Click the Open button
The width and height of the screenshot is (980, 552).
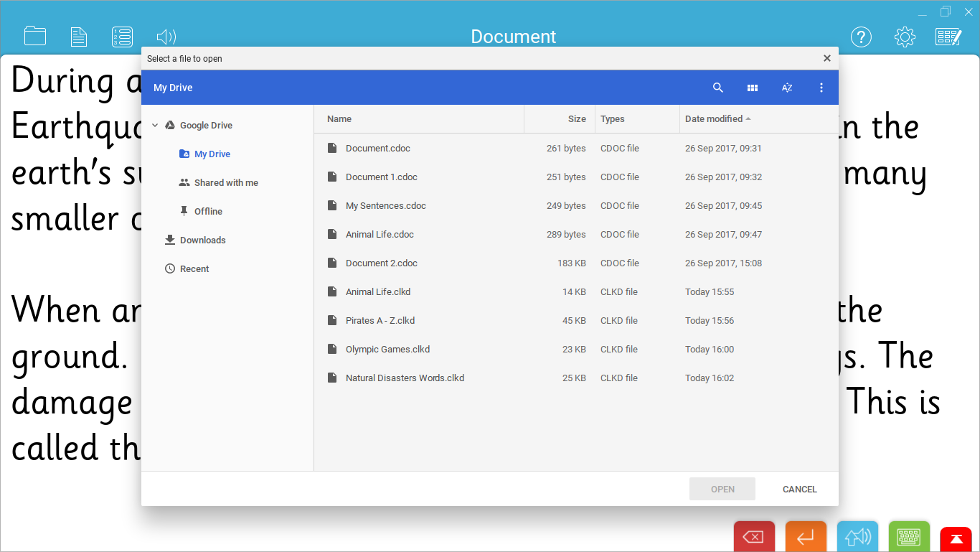tap(722, 489)
